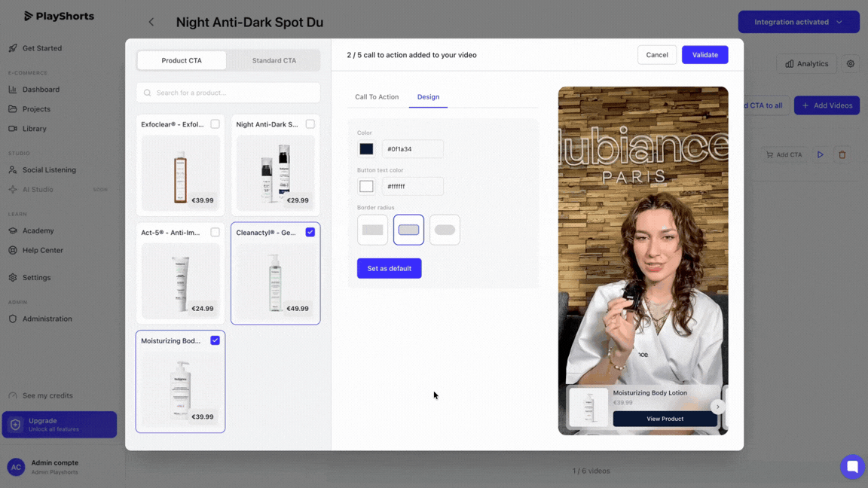Select the pill-shaped border radius
The image size is (868, 488).
(x=445, y=230)
